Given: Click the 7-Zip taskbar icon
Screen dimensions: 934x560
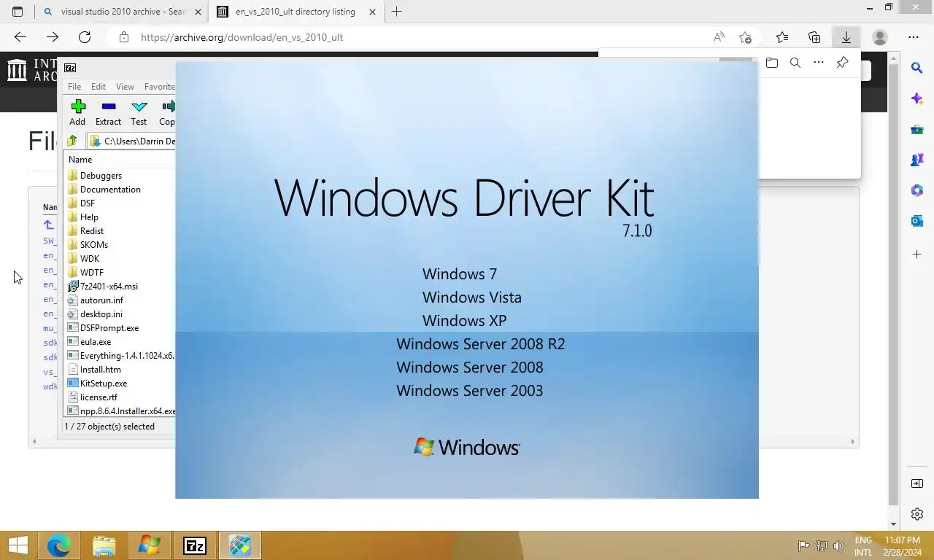Looking at the screenshot, I should pyautogui.click(x=195, y=545).
